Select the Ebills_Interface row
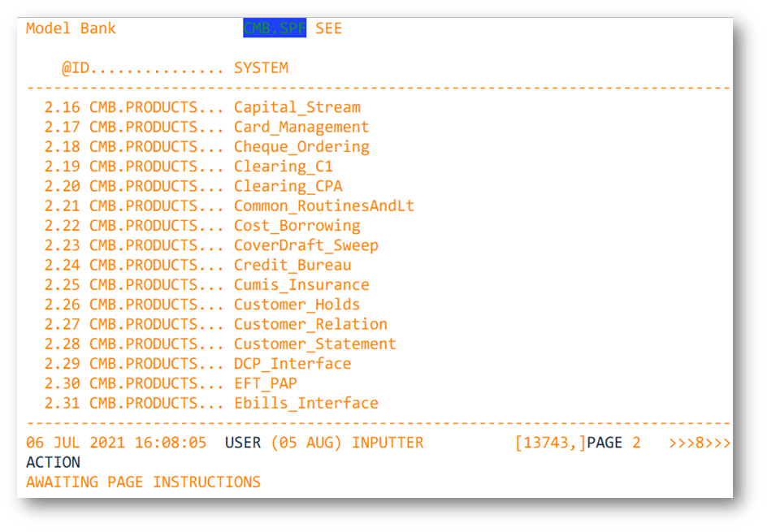This screenshot has width=767, height=532. pyautogui.click(x=305, y=403)
